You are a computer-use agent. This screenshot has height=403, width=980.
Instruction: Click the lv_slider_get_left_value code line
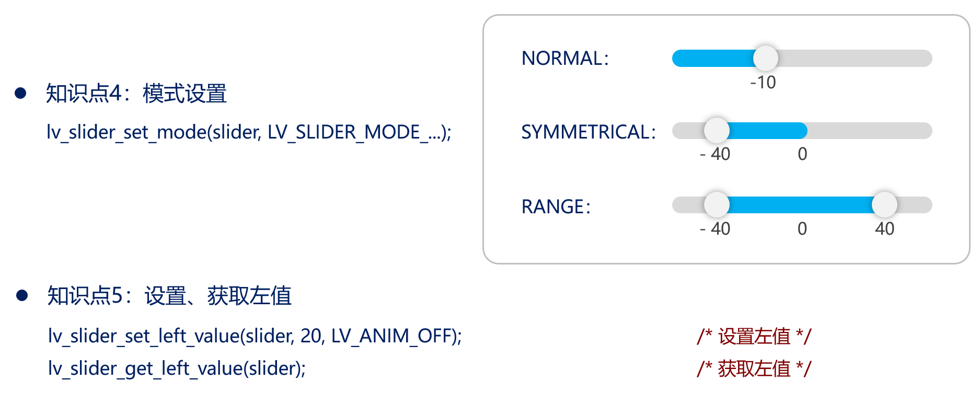(x=177, y=369)
